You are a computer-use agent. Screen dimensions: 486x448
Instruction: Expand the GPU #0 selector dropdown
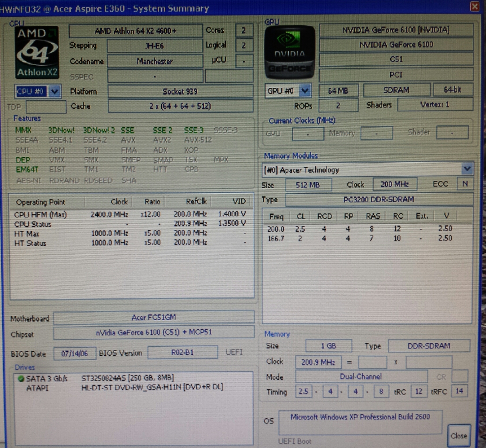[305, 90]
